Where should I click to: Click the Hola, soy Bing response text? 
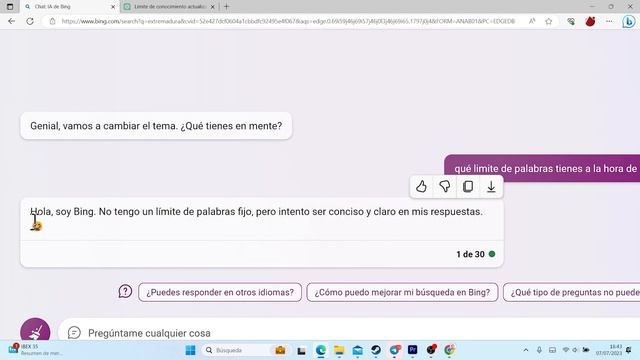coord(256,211)
